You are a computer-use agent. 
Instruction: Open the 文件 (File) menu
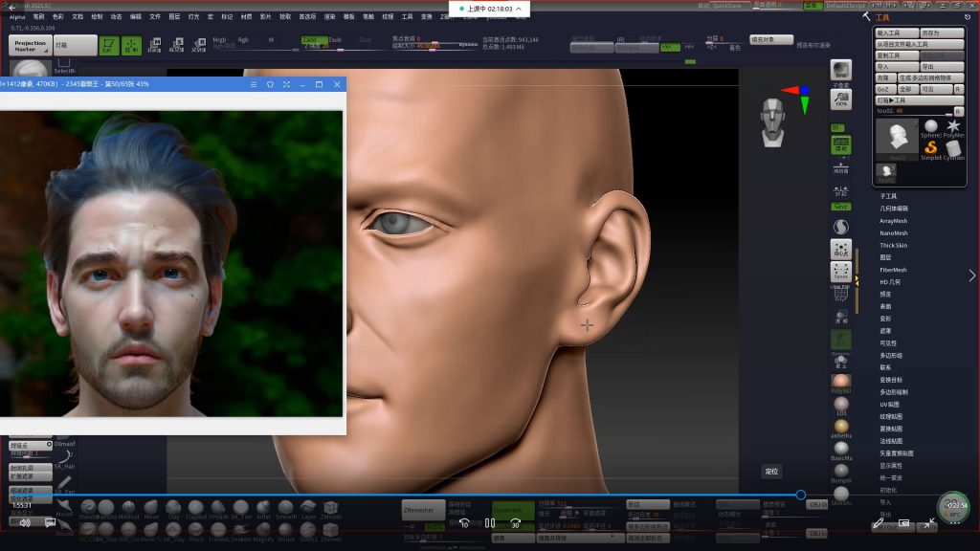pyautogui.click(x=155, y=16)
